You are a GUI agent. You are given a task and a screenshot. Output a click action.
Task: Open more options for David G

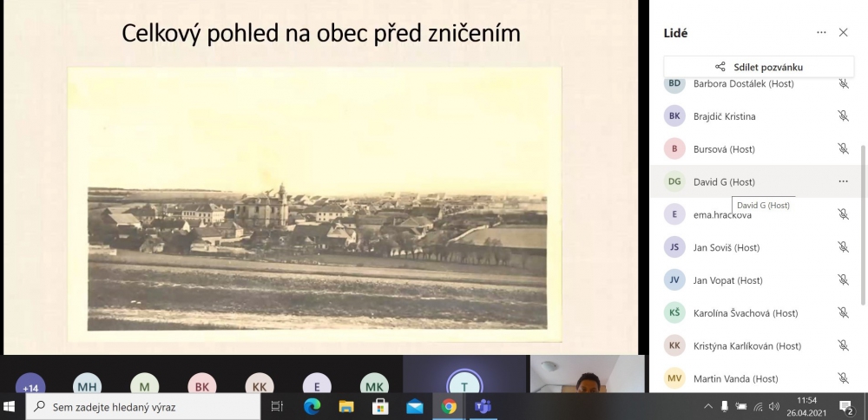843,181
